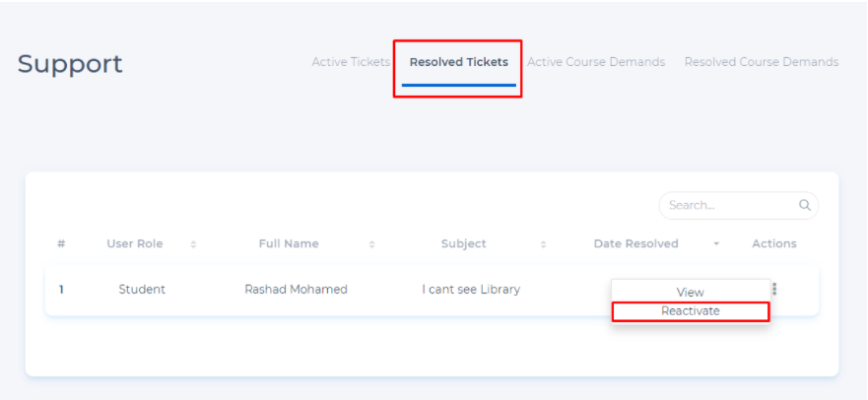Viewport: 868px width, 400px height.
Task: Focus the Search text field
Action: [x=729, y=205]
